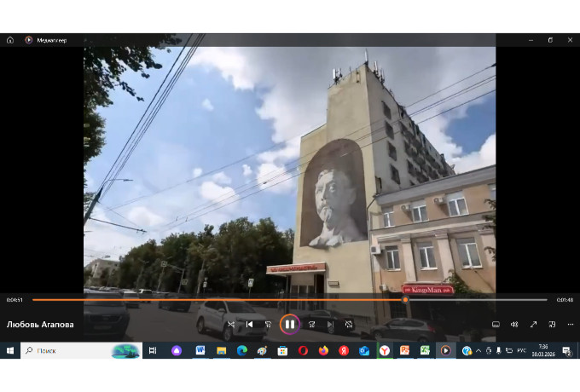
Task: Go to the Media Player home
Action: tap(10, 39)
